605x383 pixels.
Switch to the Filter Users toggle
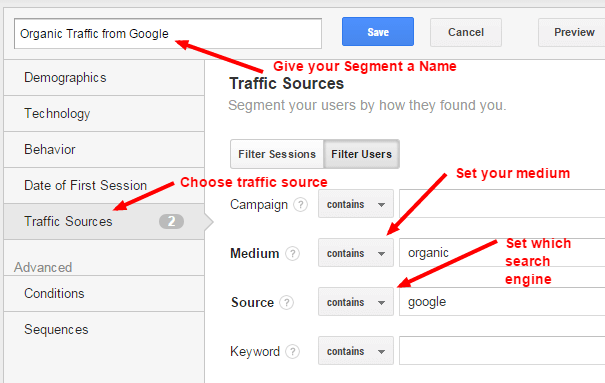(362, 154)
